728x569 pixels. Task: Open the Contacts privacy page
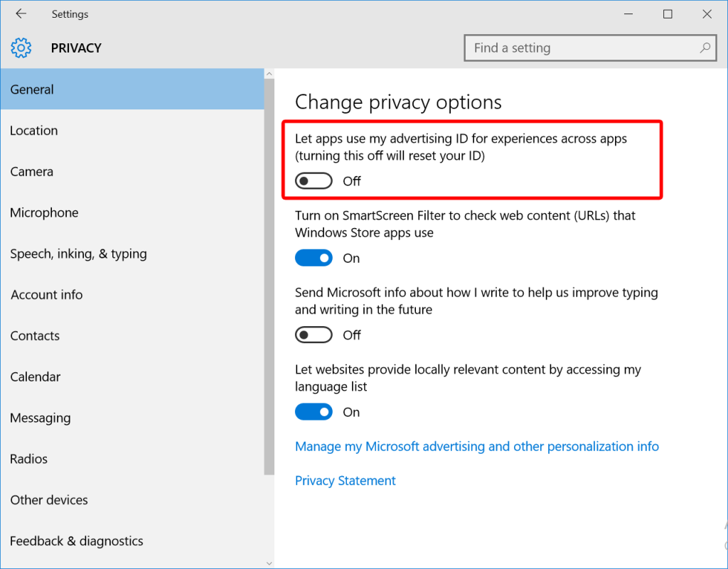pyautogui.click(x=34, y=335)
